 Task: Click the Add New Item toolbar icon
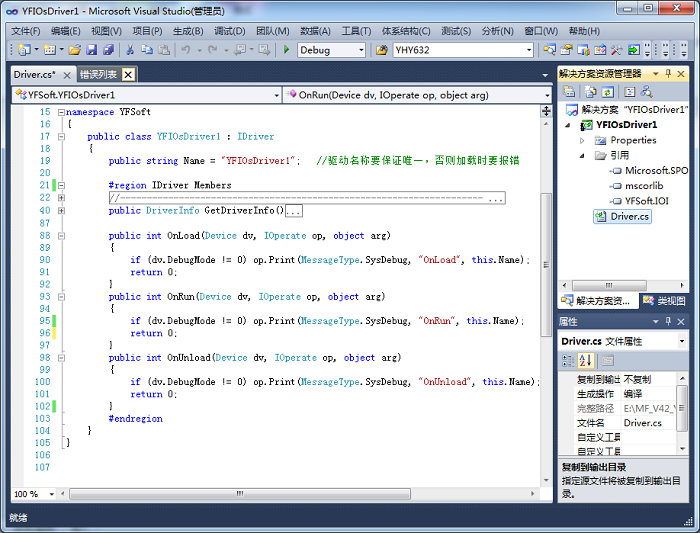(49, 50)
